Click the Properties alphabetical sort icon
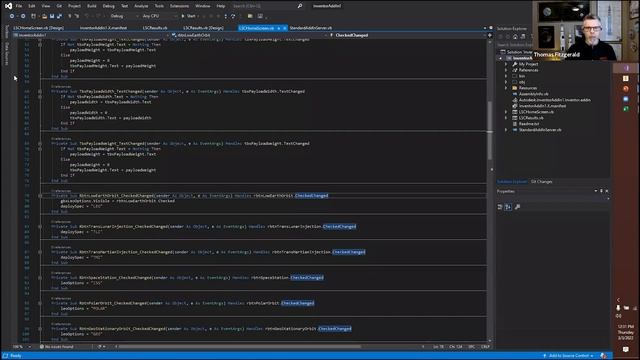 (508, 207)
